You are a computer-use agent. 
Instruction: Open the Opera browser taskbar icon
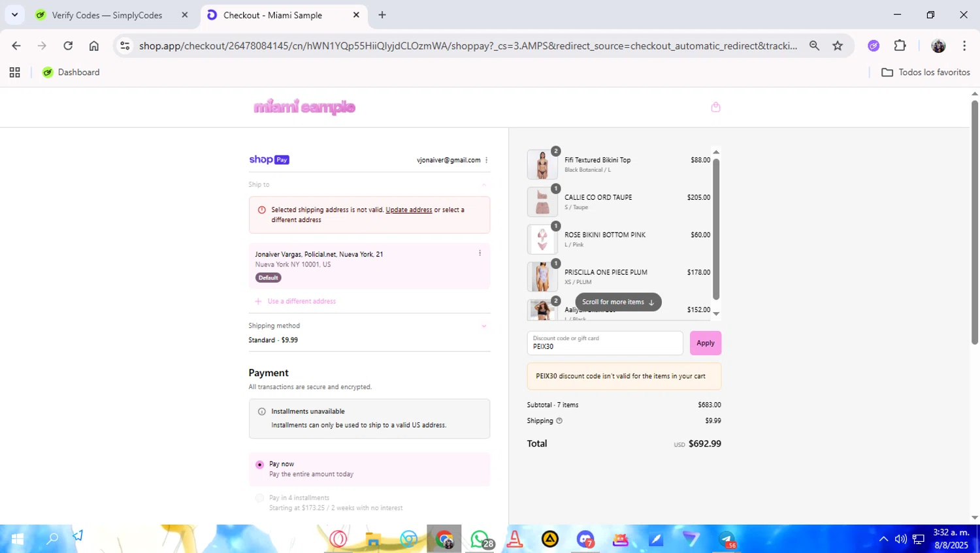pos(338,539)
